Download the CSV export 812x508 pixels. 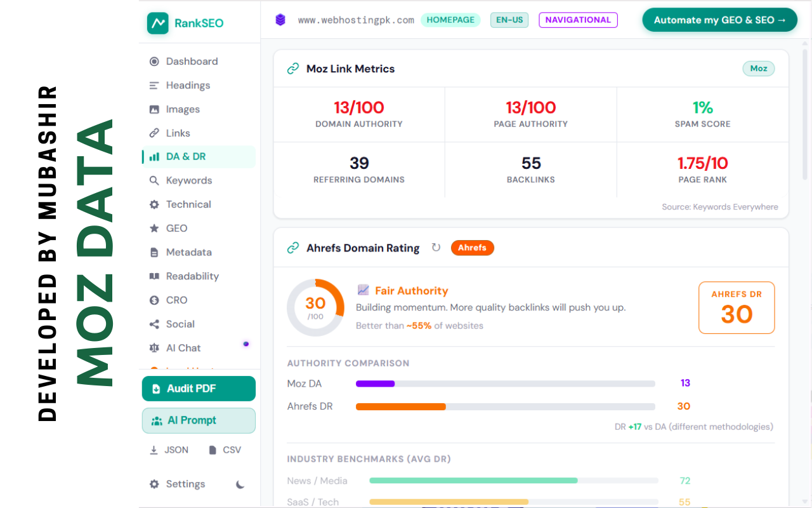point(225,450)
